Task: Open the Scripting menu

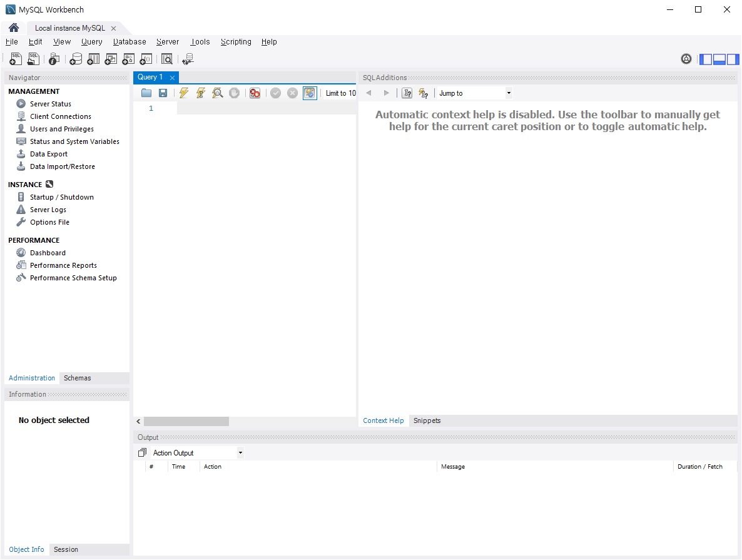Action: click(x=236, y=42)
